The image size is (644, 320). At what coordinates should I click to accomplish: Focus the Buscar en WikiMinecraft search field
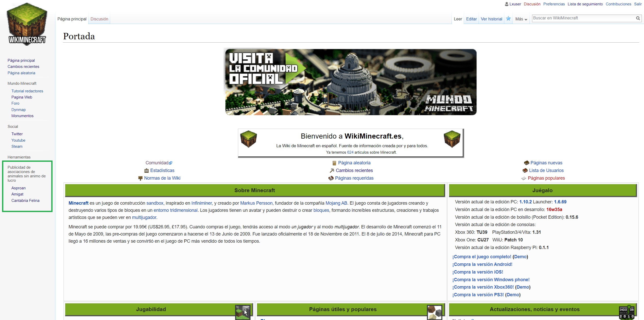(x=583, y=18)
